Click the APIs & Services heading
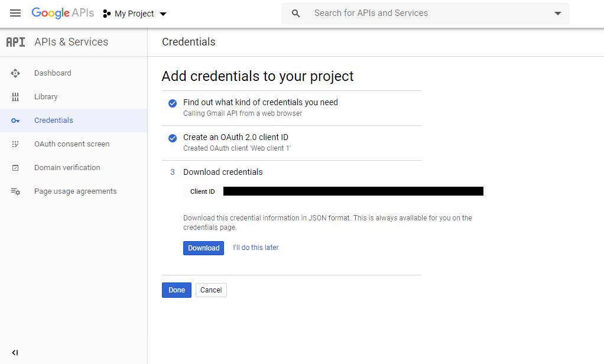Viewport: 604px width, 364px height. pos(72,42)
